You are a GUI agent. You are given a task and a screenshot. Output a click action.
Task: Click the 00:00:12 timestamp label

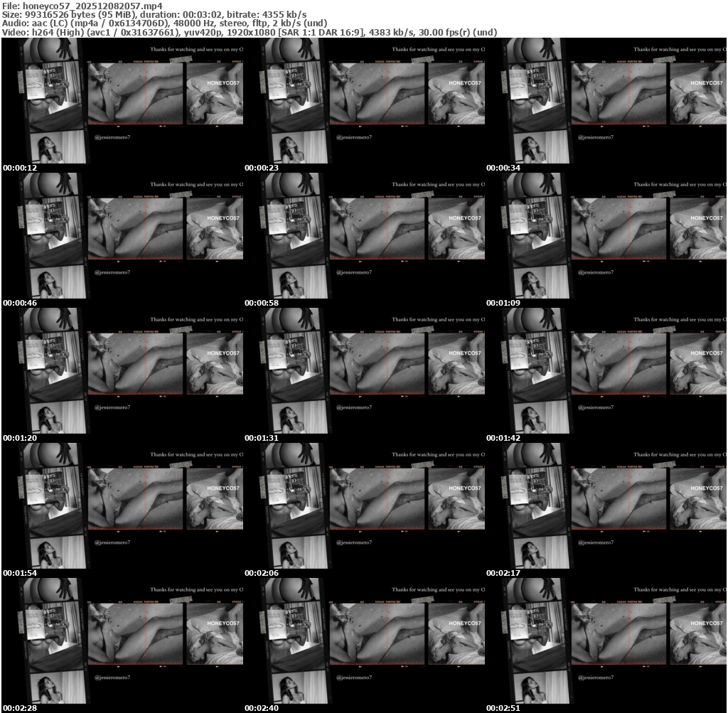(x=20, y=168)
